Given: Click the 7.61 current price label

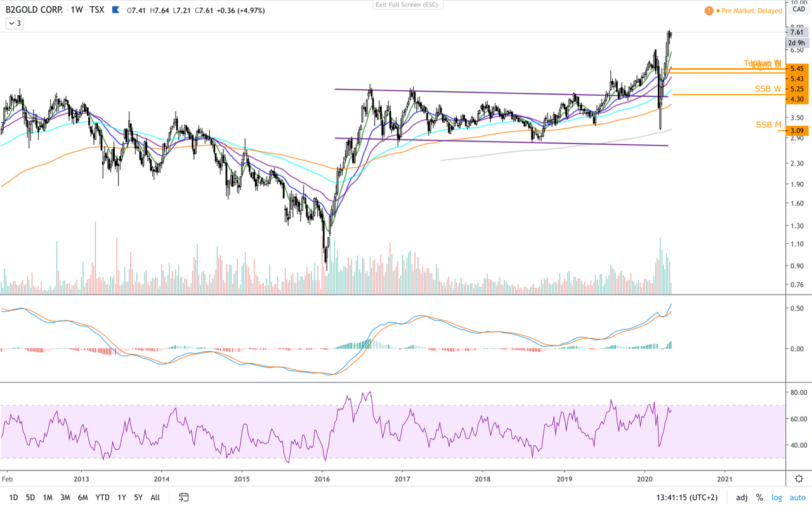Looking at the screenshot, I should [x=797, y=32].
